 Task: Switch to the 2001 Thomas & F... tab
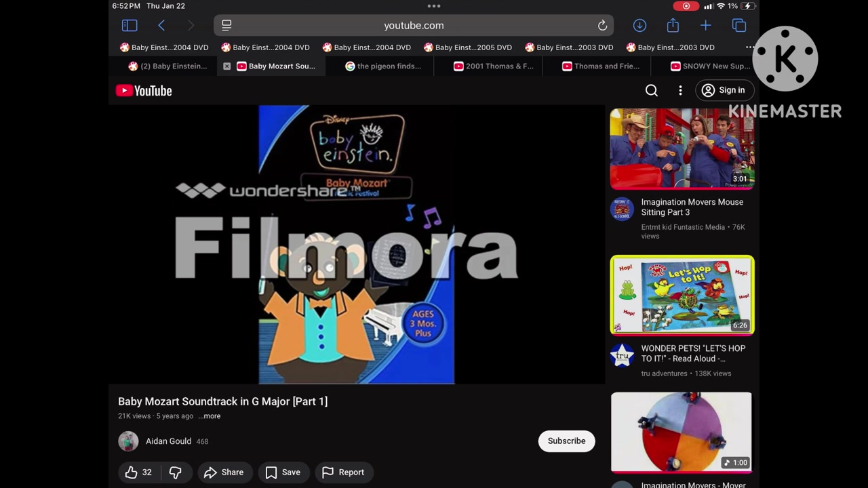point(493,66)
